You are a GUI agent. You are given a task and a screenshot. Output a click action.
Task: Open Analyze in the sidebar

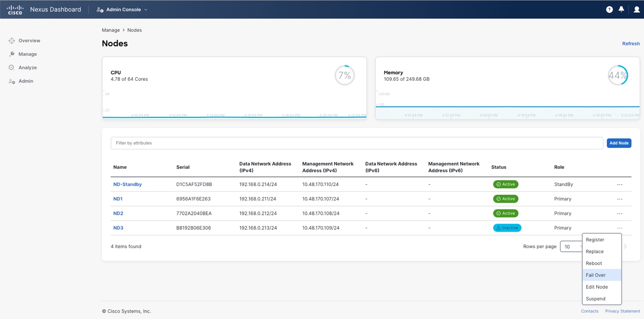27,68
